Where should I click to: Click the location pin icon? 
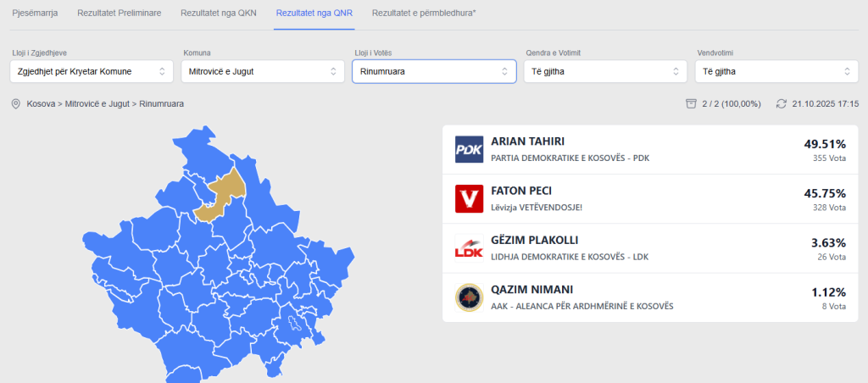pyautogui.click(x=15, y=103)
